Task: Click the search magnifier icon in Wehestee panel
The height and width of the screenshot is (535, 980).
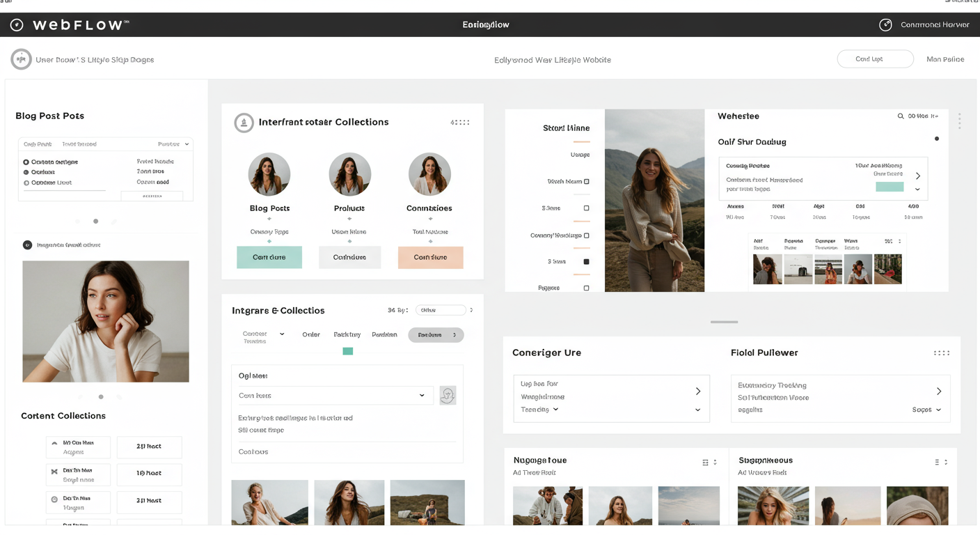Action: pos(901,116)
